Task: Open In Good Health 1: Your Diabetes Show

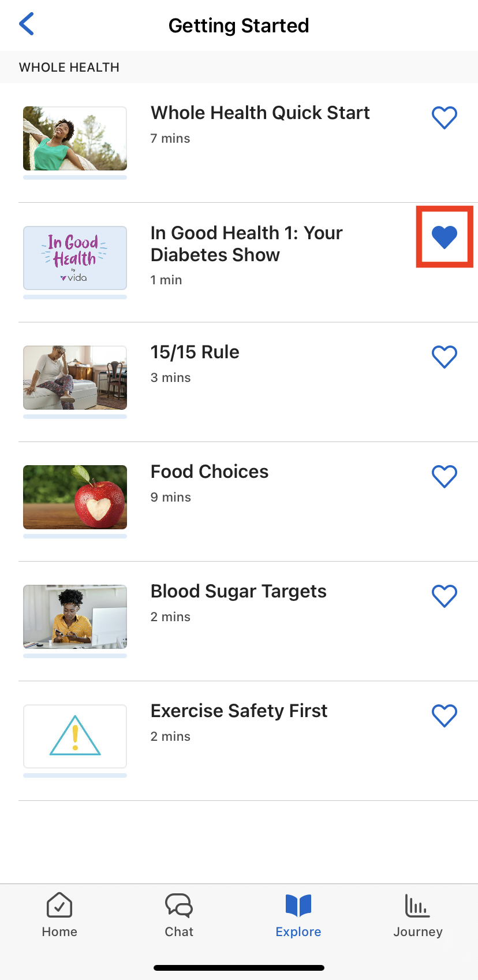Action: [x=247, y=244]
